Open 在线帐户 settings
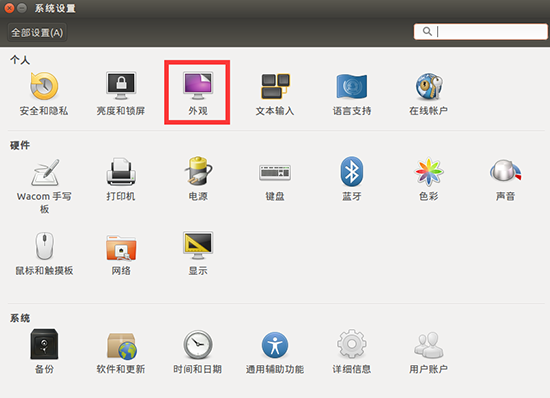550x398 pixels. click(x=428, y=94)
